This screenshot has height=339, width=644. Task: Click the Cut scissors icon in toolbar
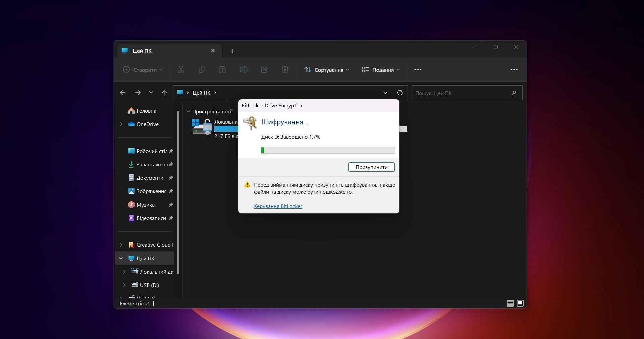pos(181,70)
